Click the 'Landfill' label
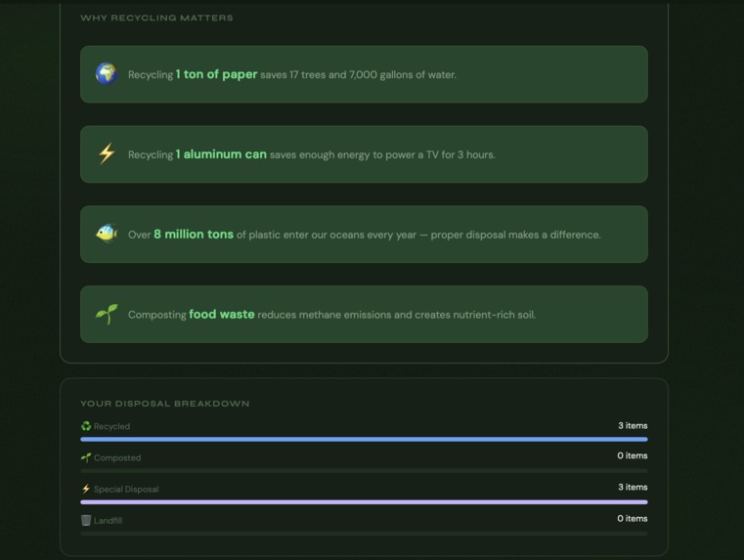Image resolution: width=744 pixels, height=560 pixels. pos(109,521)
